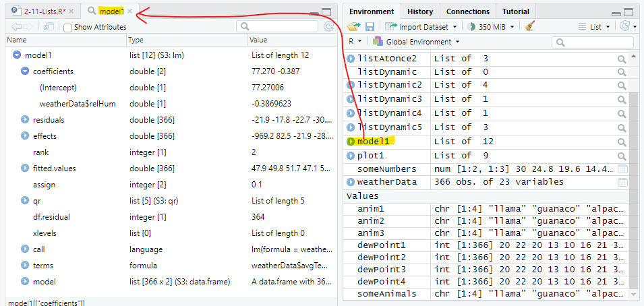Click the Type column header
644x306 pixels.
(x=187, y=40)
